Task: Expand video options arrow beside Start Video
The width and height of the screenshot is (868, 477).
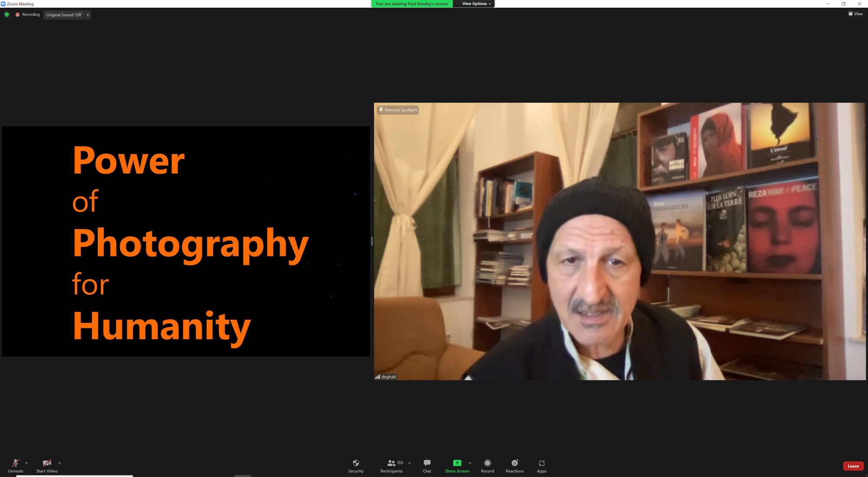Action: (x=59, y=463)
